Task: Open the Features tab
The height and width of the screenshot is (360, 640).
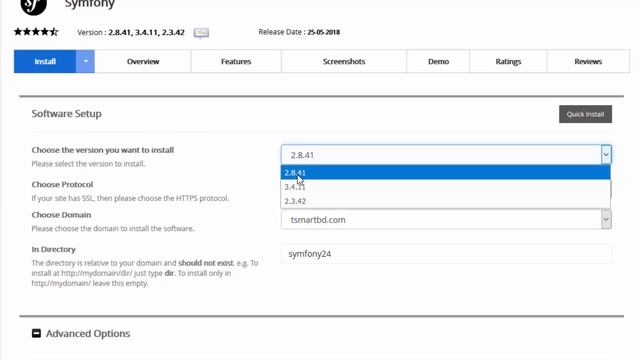Action: click(236, 62)
